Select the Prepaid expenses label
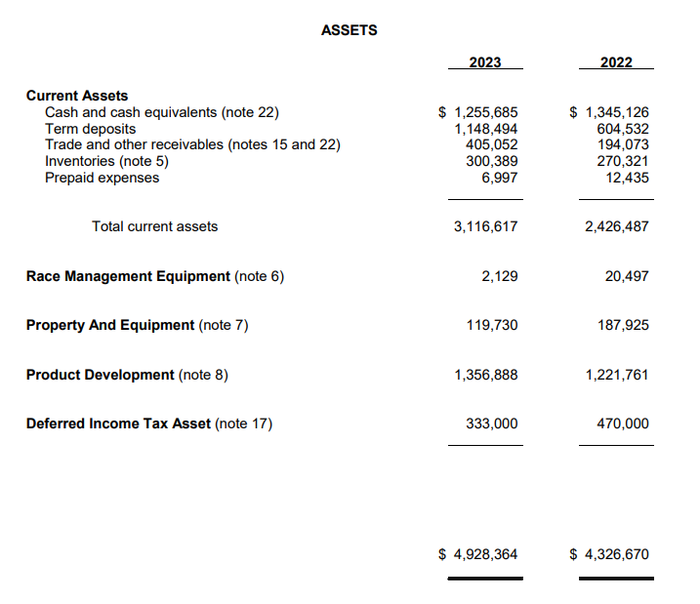 point(103,178)
